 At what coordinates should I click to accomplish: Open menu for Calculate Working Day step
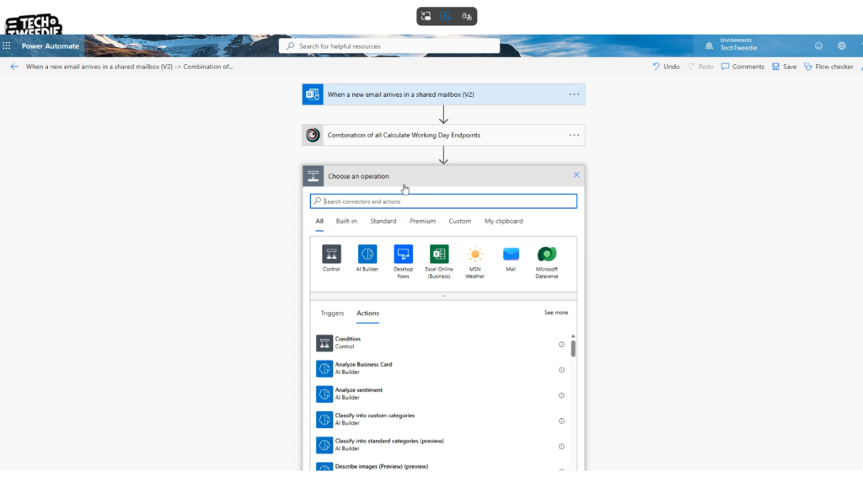pyautogui.click(x=574, y=135)
